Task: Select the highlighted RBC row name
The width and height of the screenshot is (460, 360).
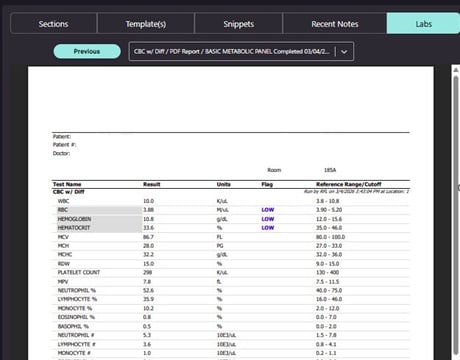Action: coord(63,210)
